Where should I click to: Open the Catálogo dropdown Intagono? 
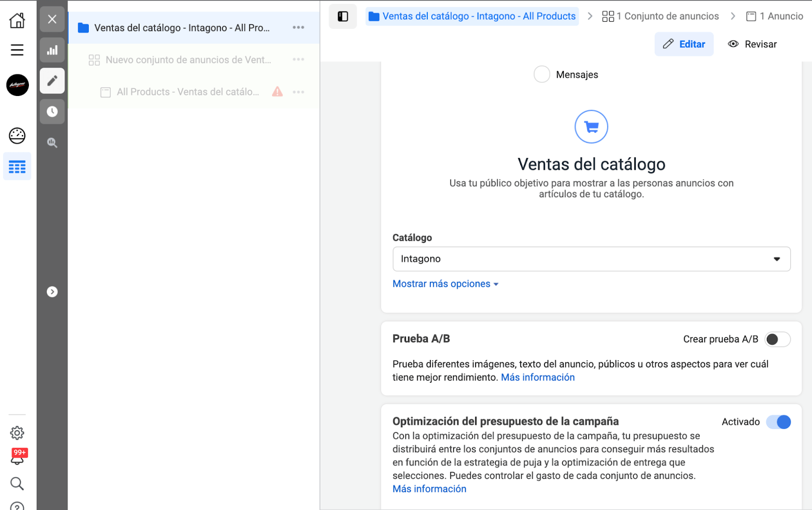tap(591, 259)
